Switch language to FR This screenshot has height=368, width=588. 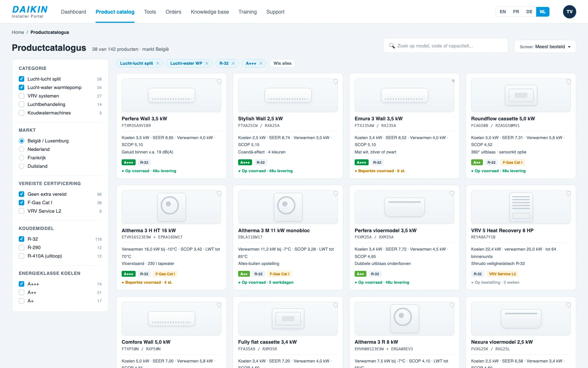[x=516, y=12]
